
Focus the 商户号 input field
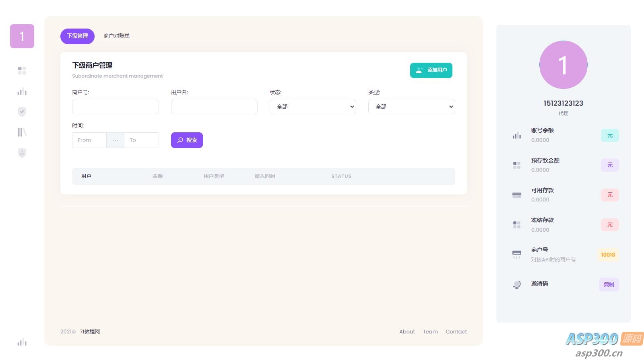click(116, 107)
